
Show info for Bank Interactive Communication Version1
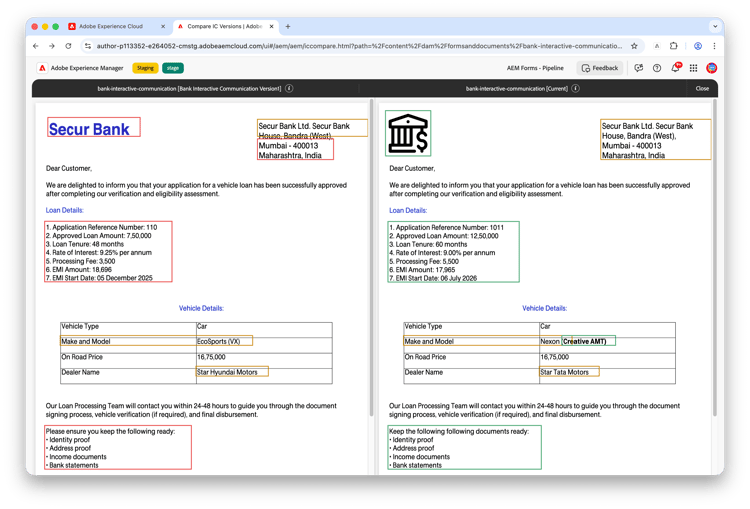(289, 89)
